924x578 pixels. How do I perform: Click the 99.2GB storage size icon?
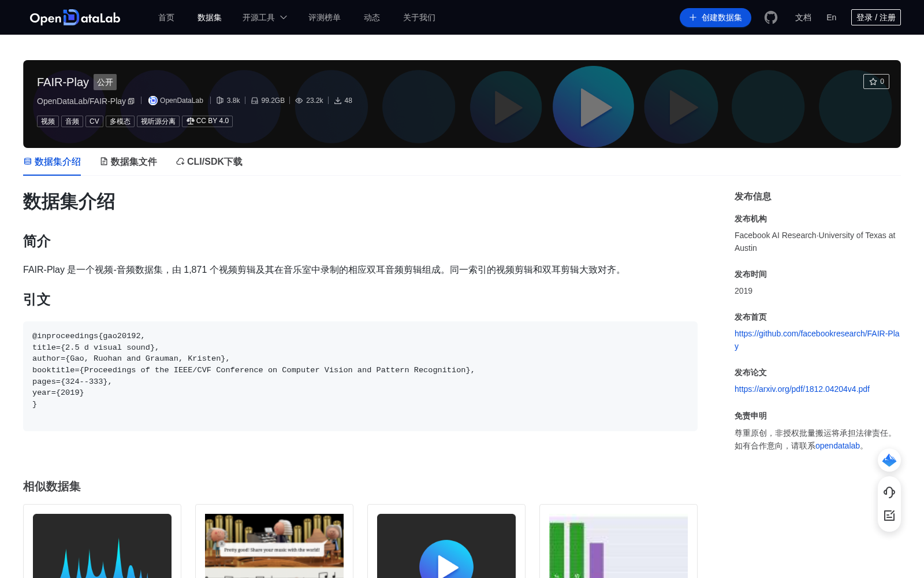tap(255, 101)
